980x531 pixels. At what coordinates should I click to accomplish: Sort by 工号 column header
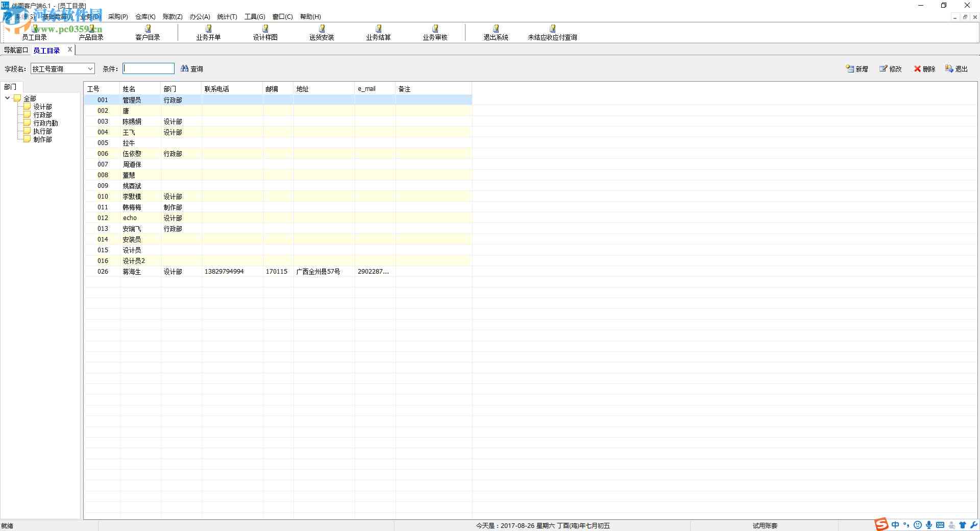pyautogui.click(x=102, y=89)
